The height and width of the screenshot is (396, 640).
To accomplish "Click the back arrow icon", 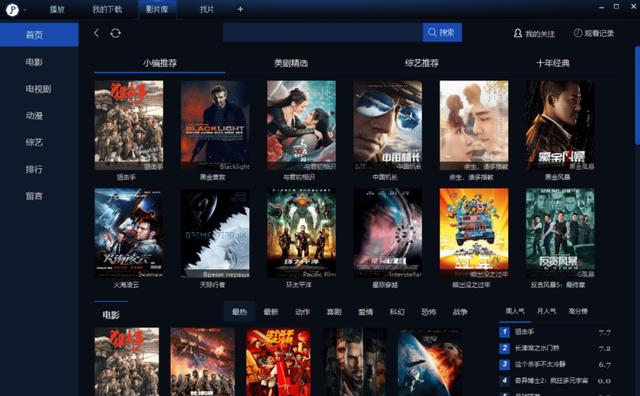I will click(96, 33).
